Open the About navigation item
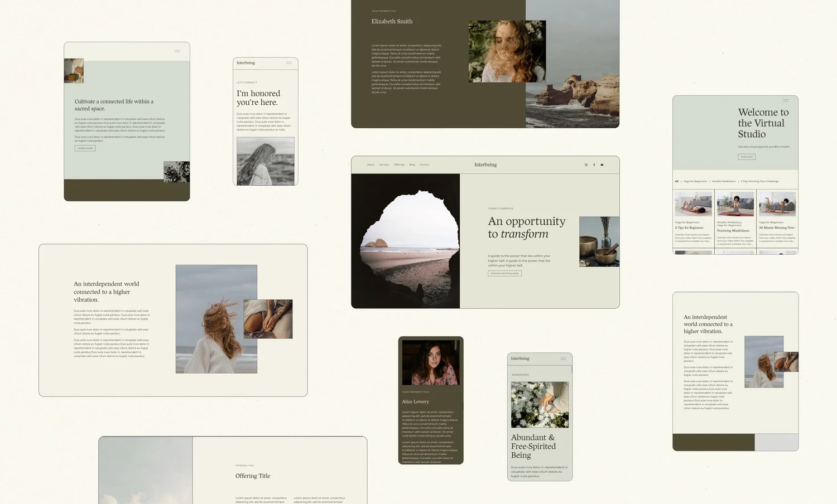Screen dimensions: 837x504 [x=371, y=164]
